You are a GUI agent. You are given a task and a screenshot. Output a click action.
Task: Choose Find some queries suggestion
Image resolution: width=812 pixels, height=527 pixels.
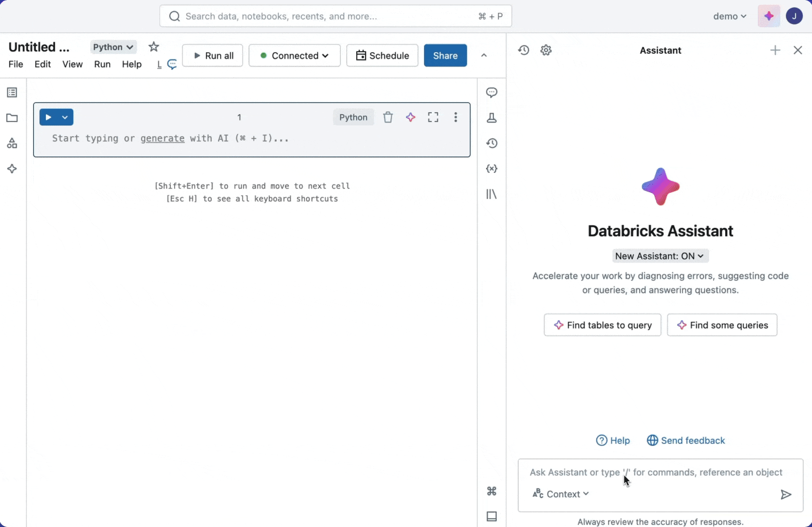click(x=722, y=325)
